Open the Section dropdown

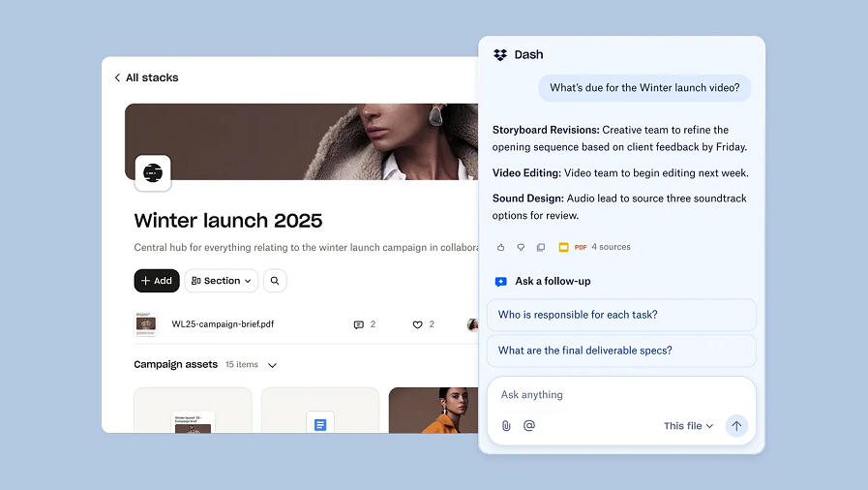(222, 281)
